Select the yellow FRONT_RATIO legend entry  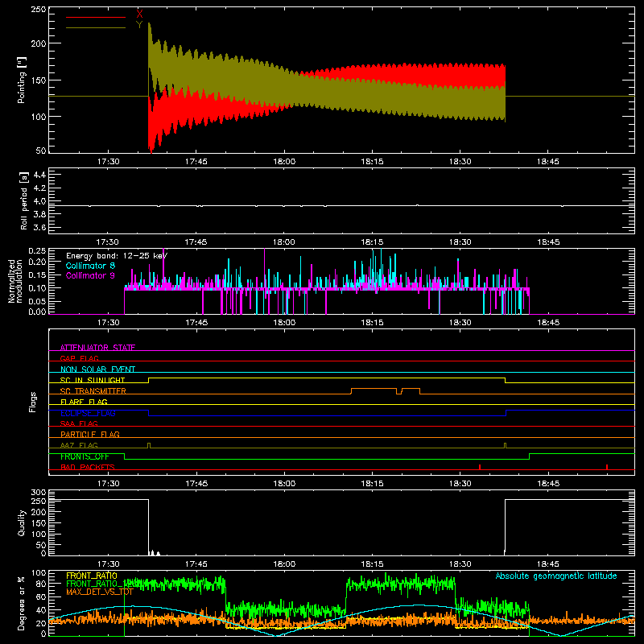pos(92,576)
